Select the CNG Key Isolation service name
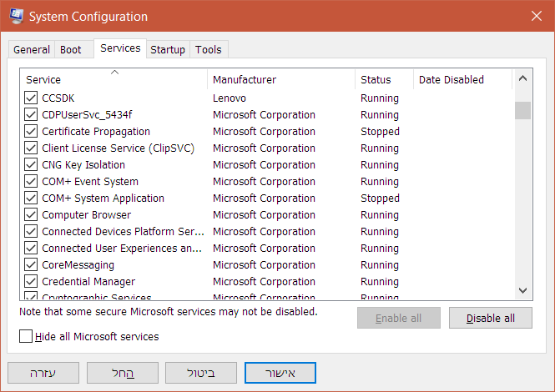 [83, 164]
